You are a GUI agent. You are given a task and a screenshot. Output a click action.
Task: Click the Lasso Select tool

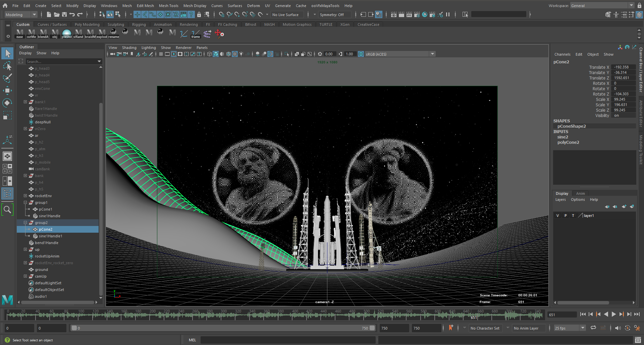point(7,66)
